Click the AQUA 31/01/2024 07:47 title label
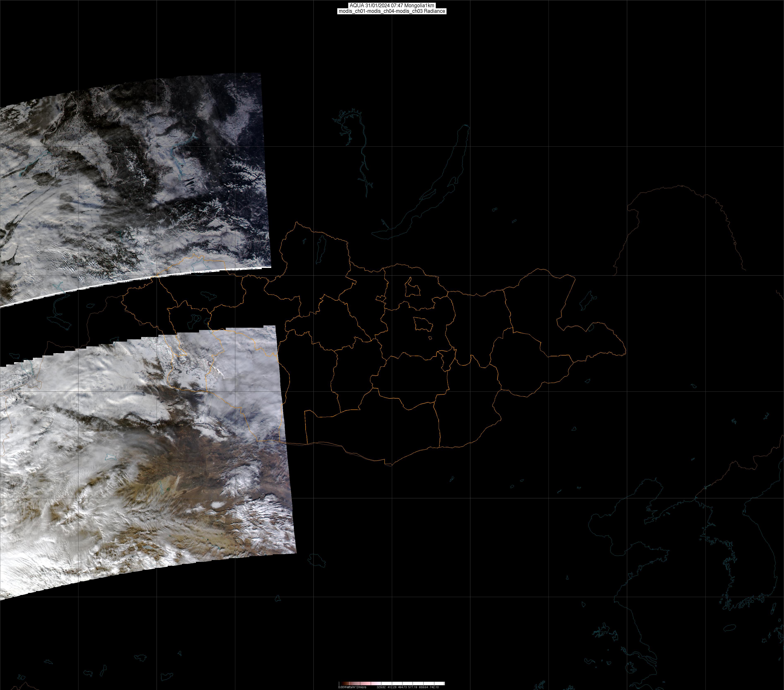This screenshot has width=784, height=690. (392, 5)
